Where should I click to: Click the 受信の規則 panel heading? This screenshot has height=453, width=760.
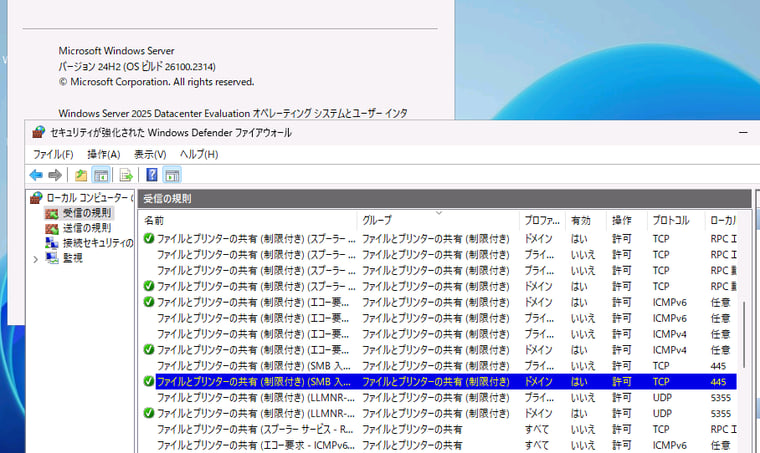tap(167, 199)
